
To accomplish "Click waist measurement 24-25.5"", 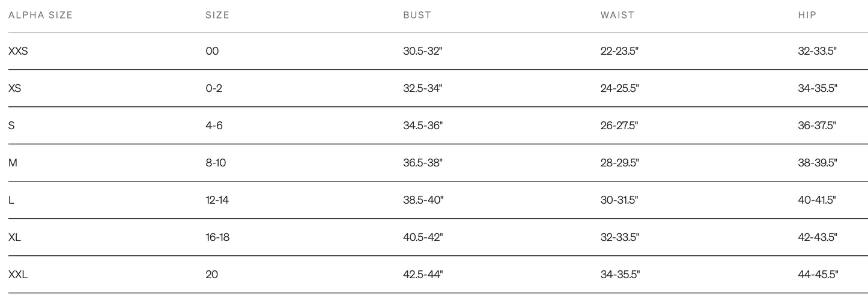I will 619,88.
